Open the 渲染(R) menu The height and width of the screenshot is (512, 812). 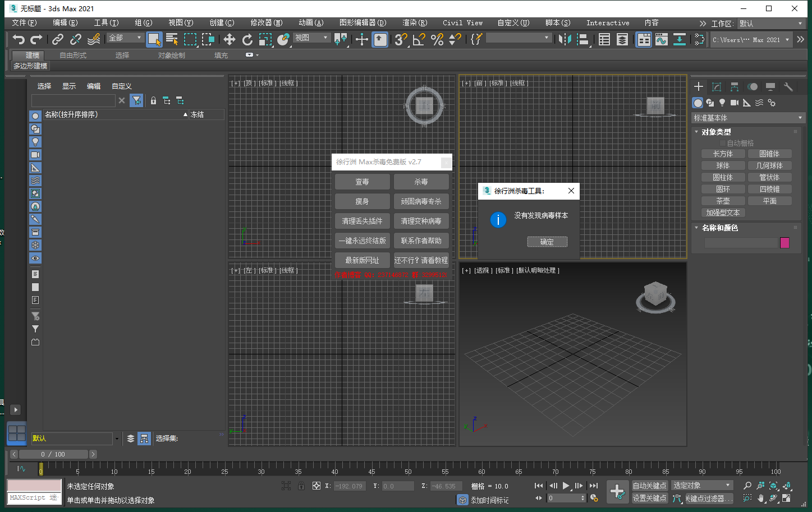[415, 23]
